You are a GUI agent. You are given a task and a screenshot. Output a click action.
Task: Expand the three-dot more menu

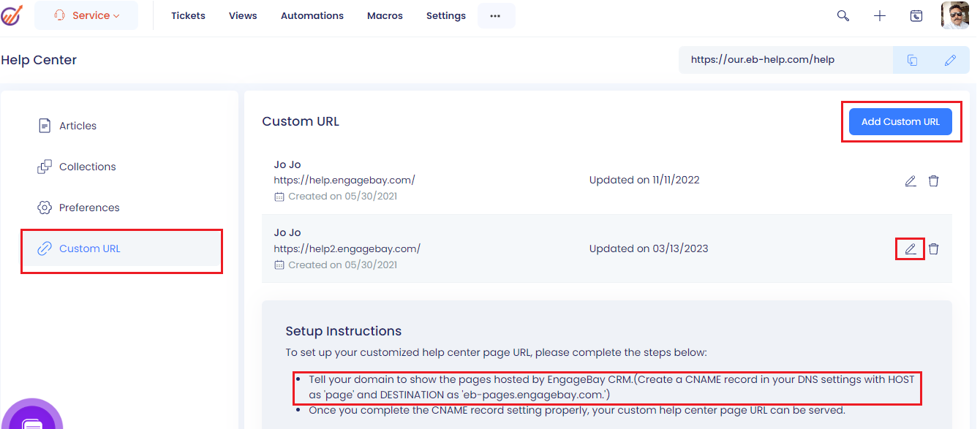coord(496,15)
